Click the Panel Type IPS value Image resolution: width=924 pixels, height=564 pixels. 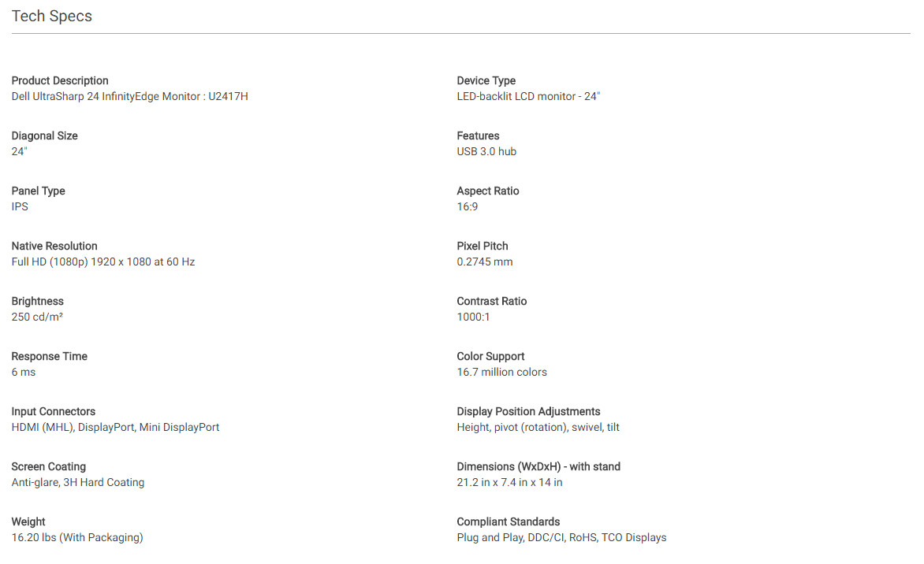point(20,206)
